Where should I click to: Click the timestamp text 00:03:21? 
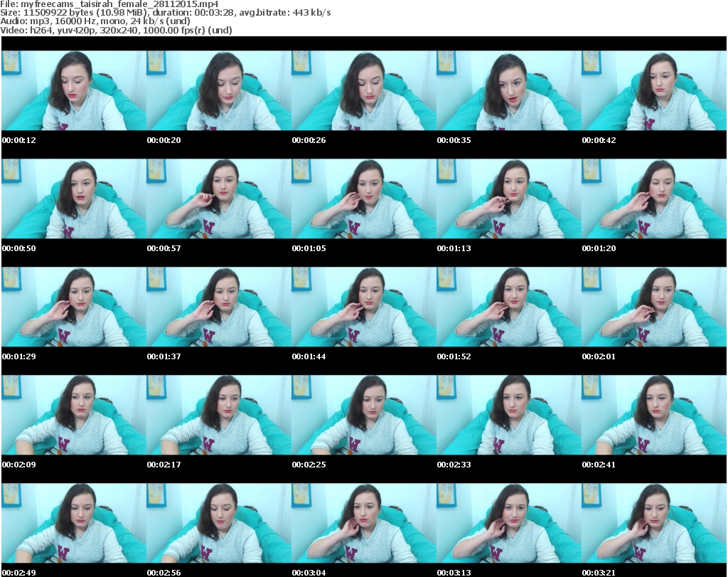[599, 573]
